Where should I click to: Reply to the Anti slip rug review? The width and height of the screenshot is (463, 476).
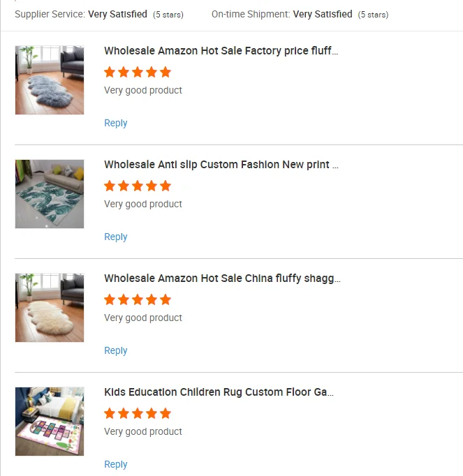(116, 237)
